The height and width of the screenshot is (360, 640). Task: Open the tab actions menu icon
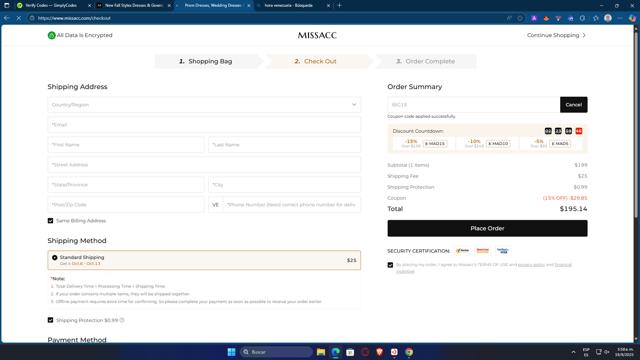7,5
